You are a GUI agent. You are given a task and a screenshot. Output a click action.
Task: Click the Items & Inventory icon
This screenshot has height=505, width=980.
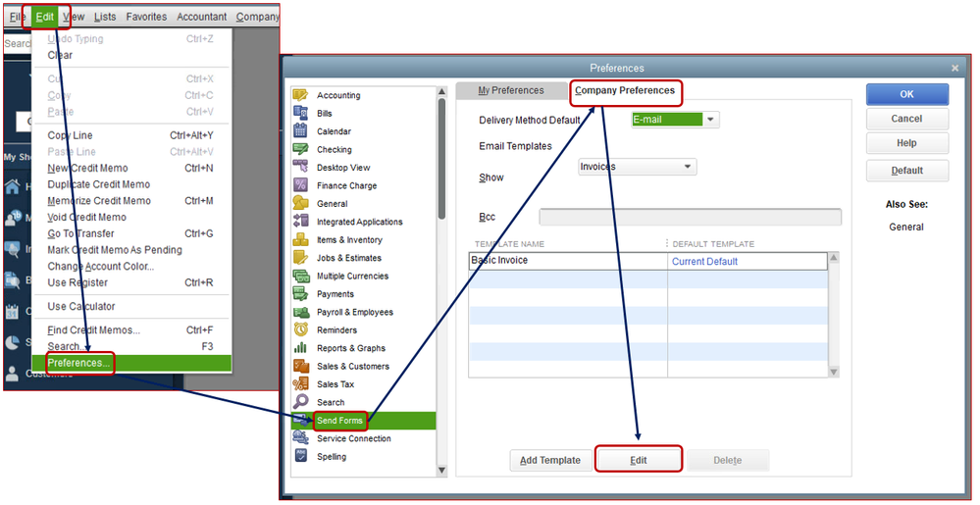click(300, 239)
